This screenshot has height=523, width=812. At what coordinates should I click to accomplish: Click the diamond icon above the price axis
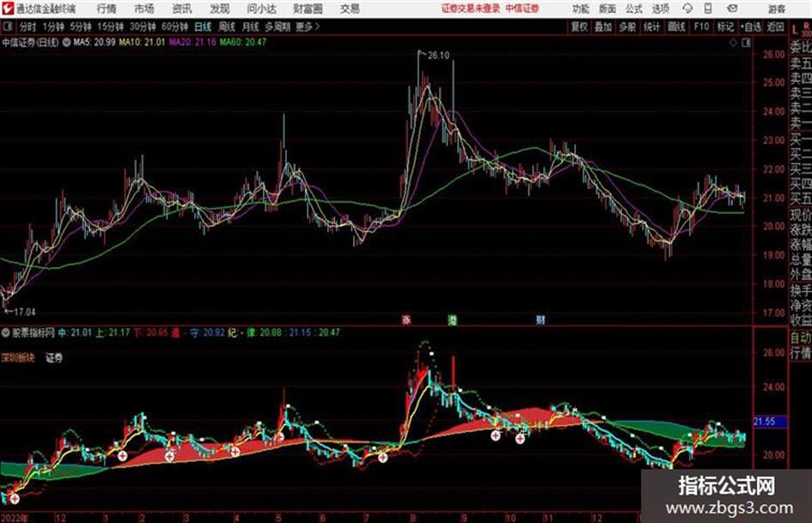tap(733, 43)
